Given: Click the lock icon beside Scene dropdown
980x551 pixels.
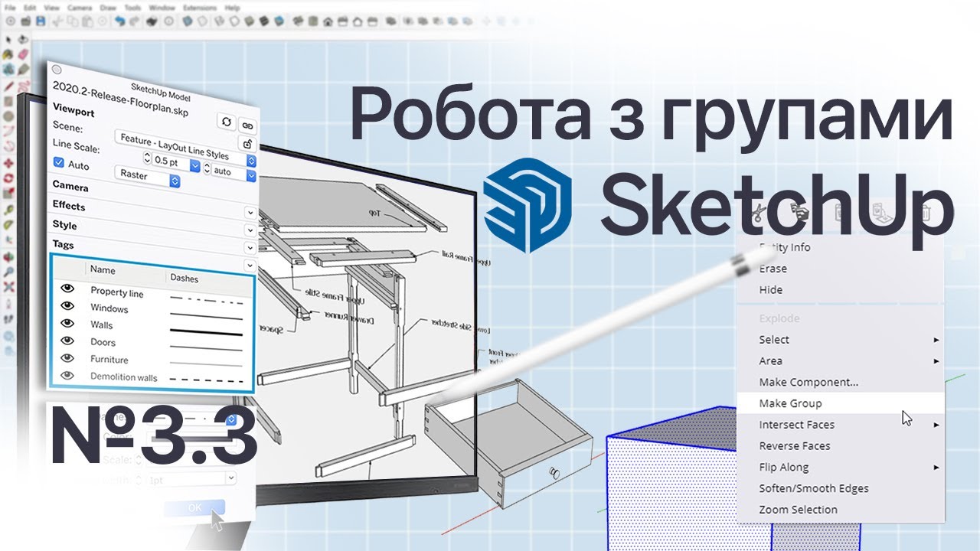Looking at the screenshot, I should point(247,144).
